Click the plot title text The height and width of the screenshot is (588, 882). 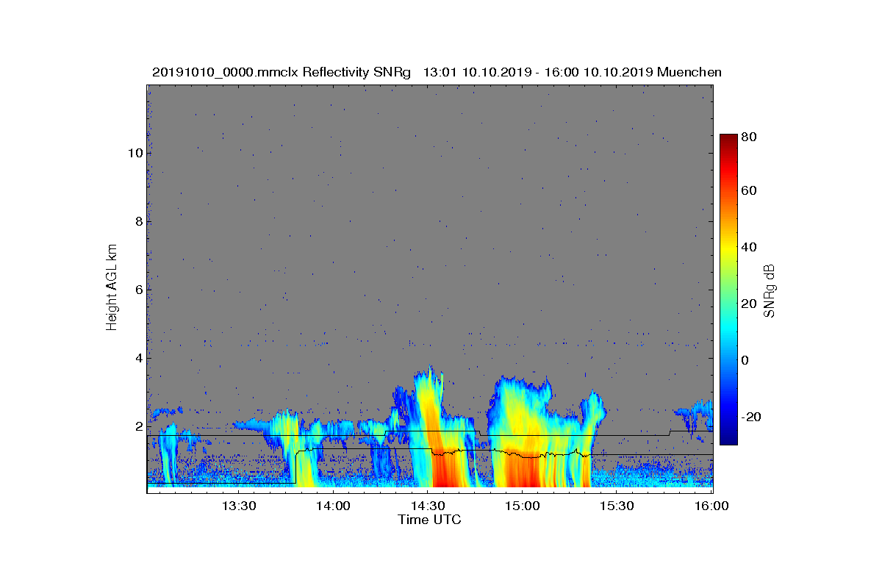pyautogui.click(x=437, y=72)
